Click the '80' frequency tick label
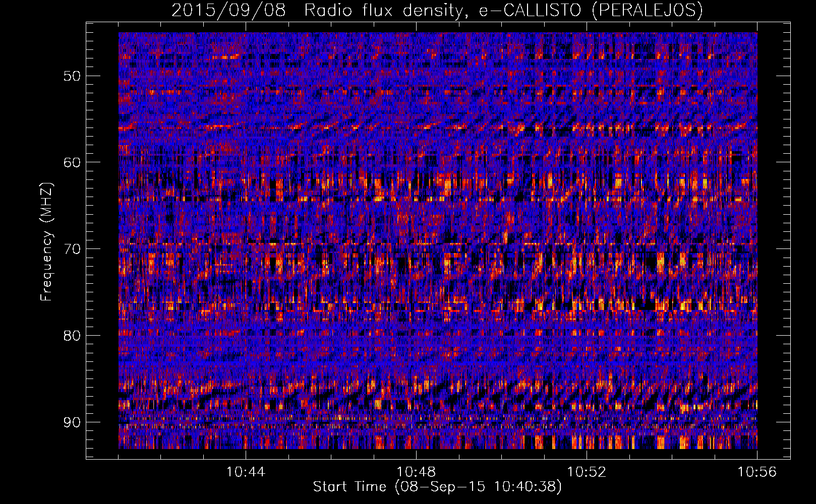816x504 pixels. click(x=72, y=336)
